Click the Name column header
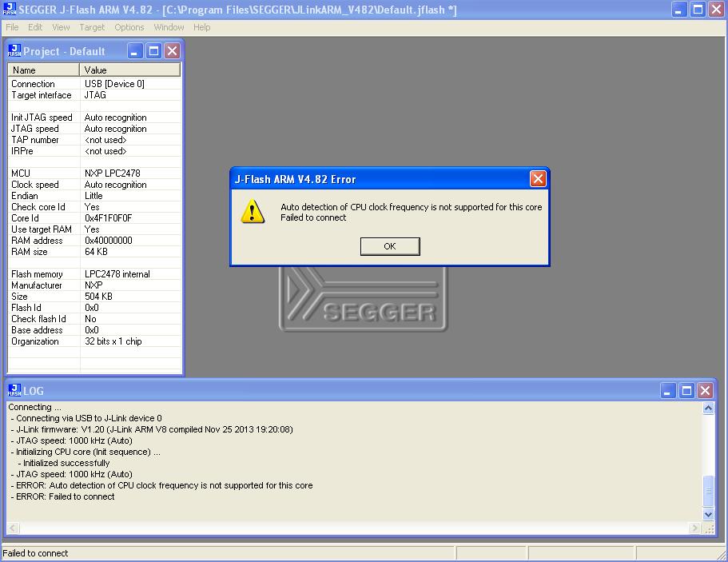Image resolution: width=728 pixels, height=562 pixels. (44, 70)
